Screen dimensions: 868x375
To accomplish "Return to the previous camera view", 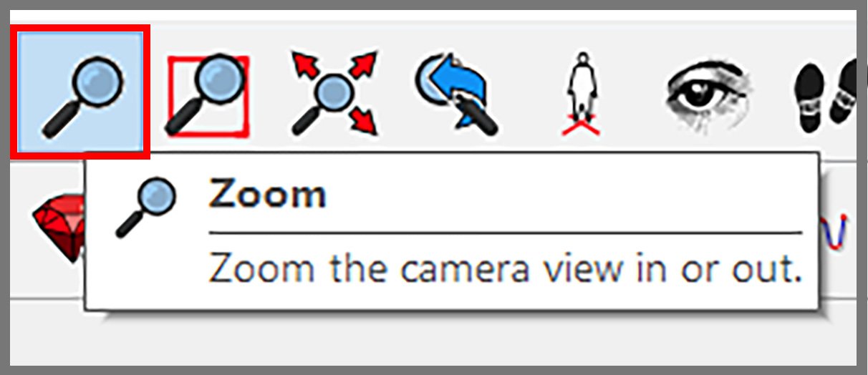I will 455,93.
